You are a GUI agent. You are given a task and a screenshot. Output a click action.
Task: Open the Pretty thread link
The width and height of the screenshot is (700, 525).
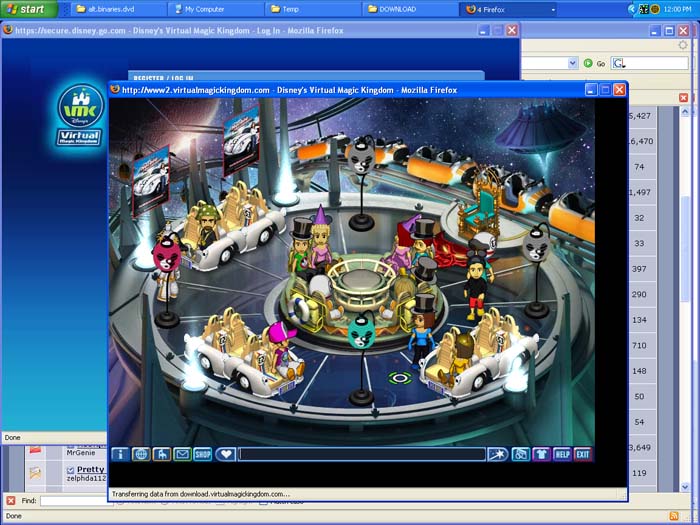91,469
